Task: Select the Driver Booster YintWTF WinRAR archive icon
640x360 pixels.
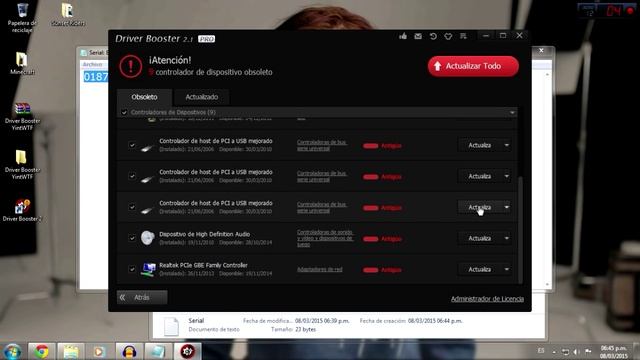Action: coord(22,116)
